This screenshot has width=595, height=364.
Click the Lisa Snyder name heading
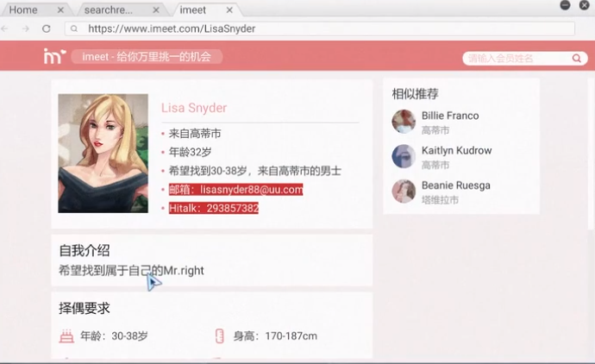coord(194,108)
